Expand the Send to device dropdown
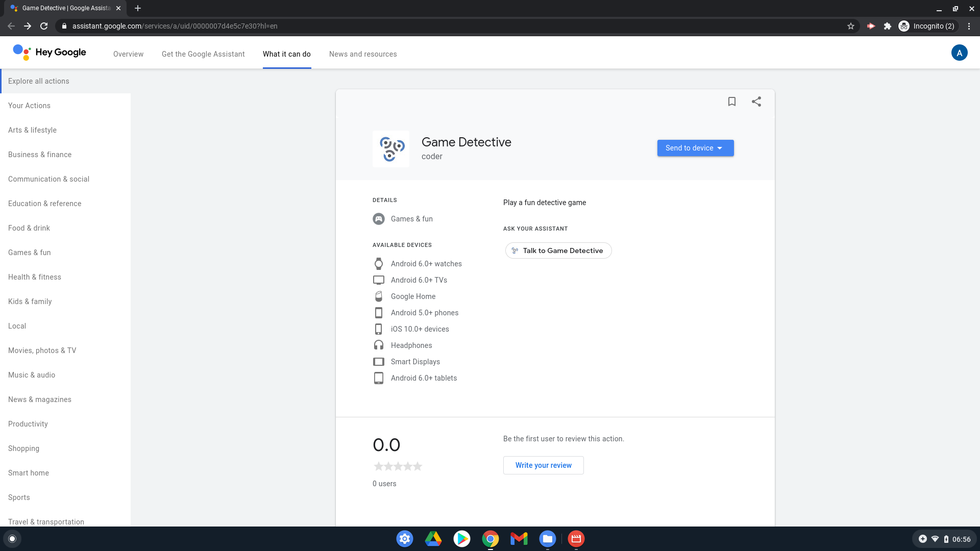 [x=695, y=148]
